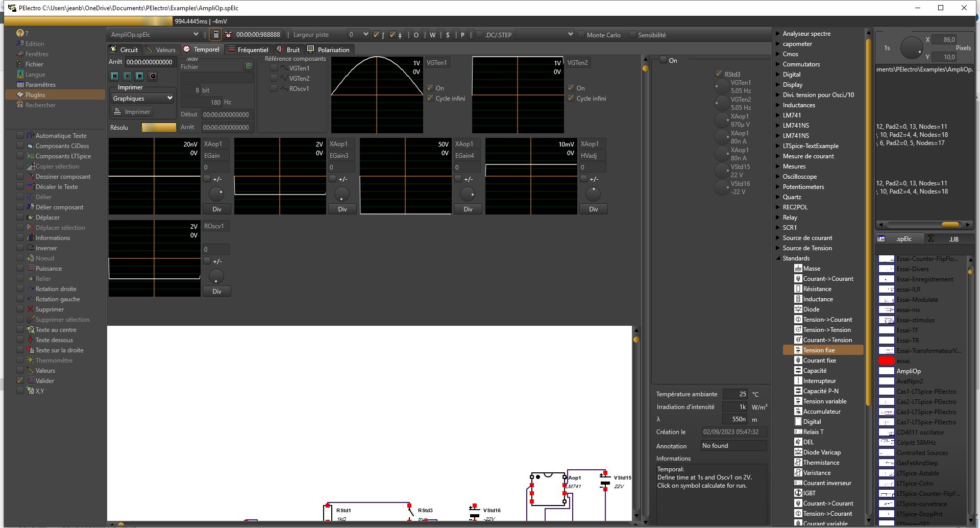Enable the Monte Carlo checkbox
Image resolution: width=980 pixels, height=528 pixels.
click(581, 35)
